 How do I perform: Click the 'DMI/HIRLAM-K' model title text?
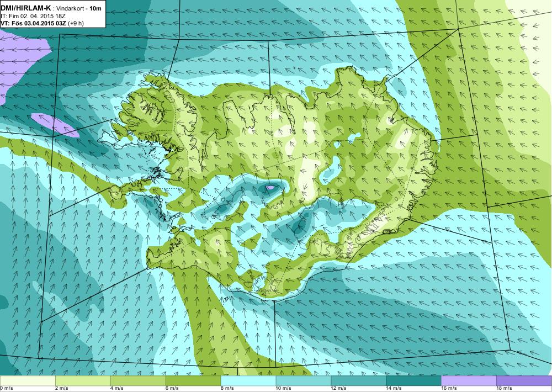click(26, 8)
